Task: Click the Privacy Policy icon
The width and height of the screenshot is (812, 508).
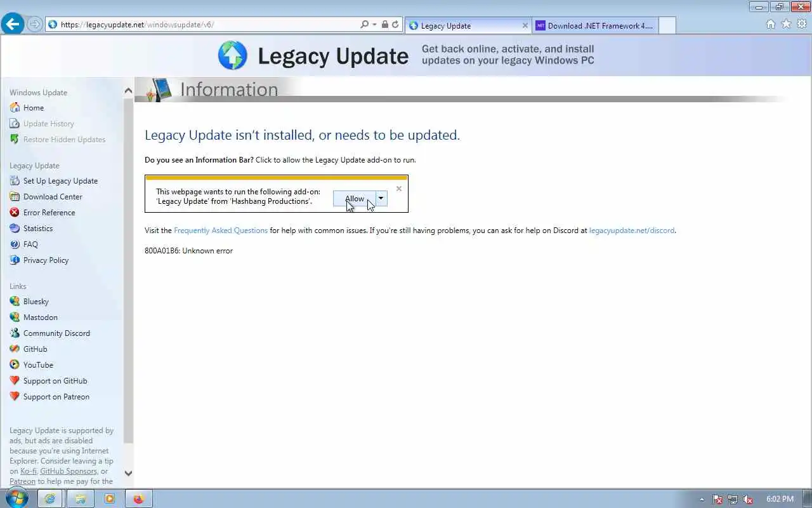Action: coord(15,260)
